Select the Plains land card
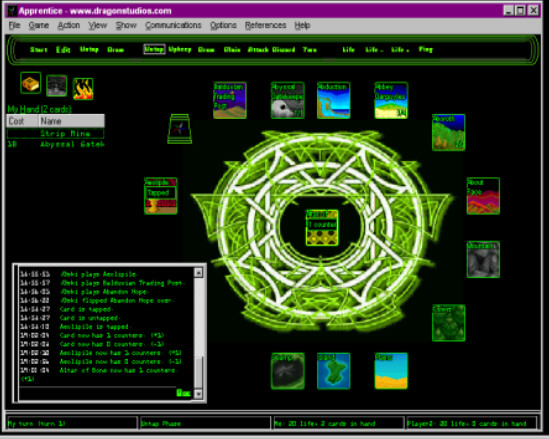The image size is (549, 439). tap(391, 371)
